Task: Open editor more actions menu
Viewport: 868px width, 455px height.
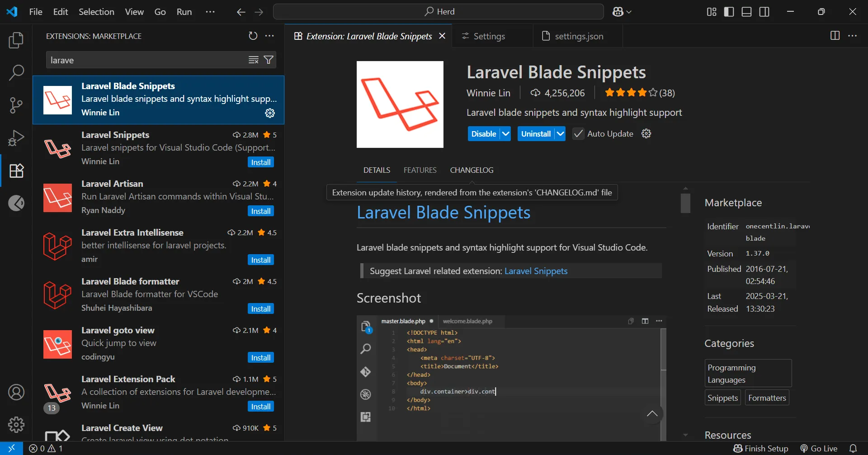Action: point(853,36)
